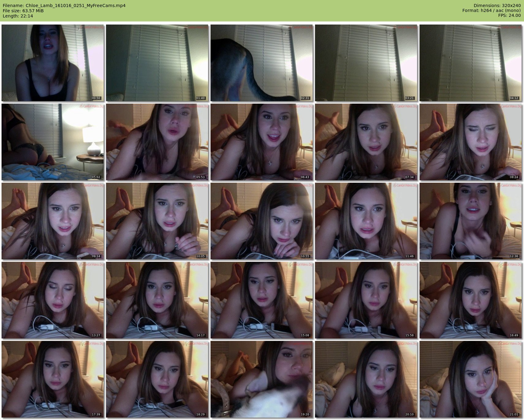Open the thumbnail timestamped 15:08
524x420 pixels.
coord(262,300)
